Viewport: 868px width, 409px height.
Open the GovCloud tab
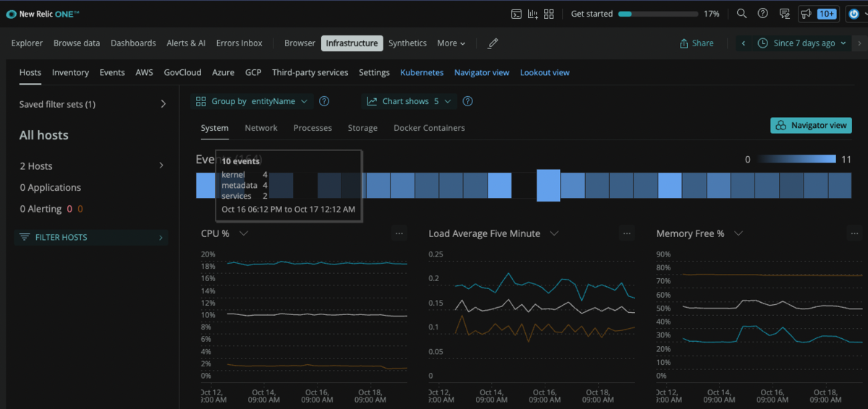[183, 72]
